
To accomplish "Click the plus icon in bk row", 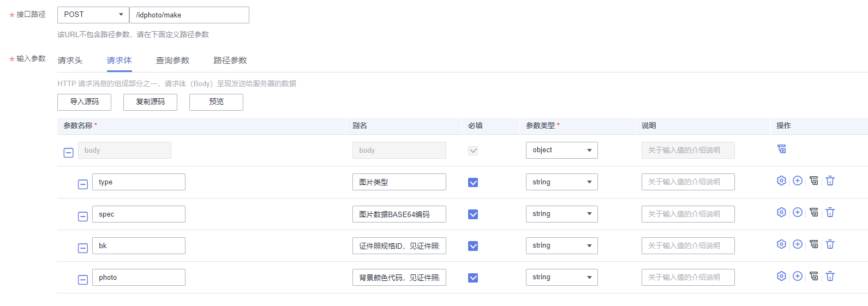I will 798,244.
